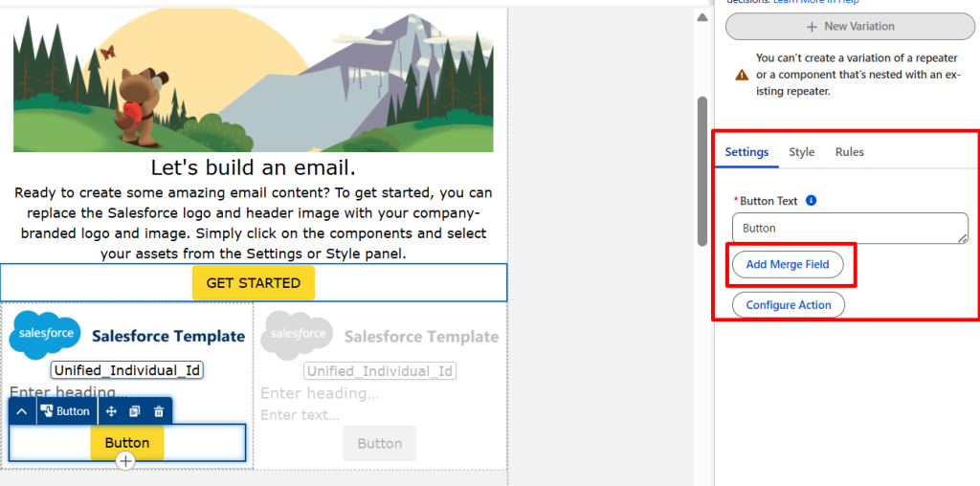Select the greyed-out Button in the second repeater
The height and width of the screenshot is (486, 980).
click(x=379, y=444)
